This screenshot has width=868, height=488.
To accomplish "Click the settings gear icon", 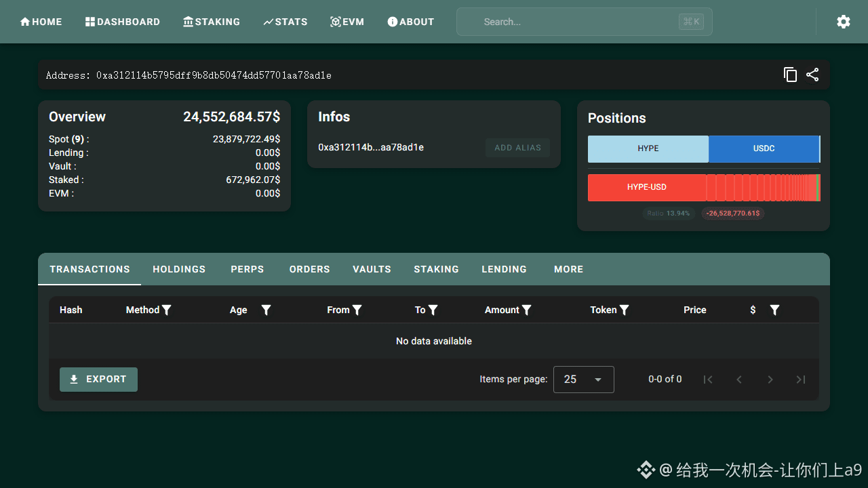I will [843, 22].
